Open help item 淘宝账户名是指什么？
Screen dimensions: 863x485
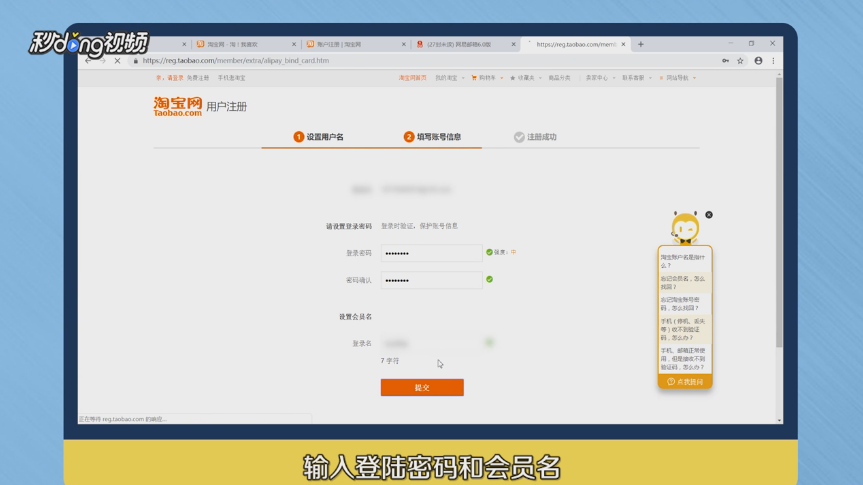click(x=685, y=261)
